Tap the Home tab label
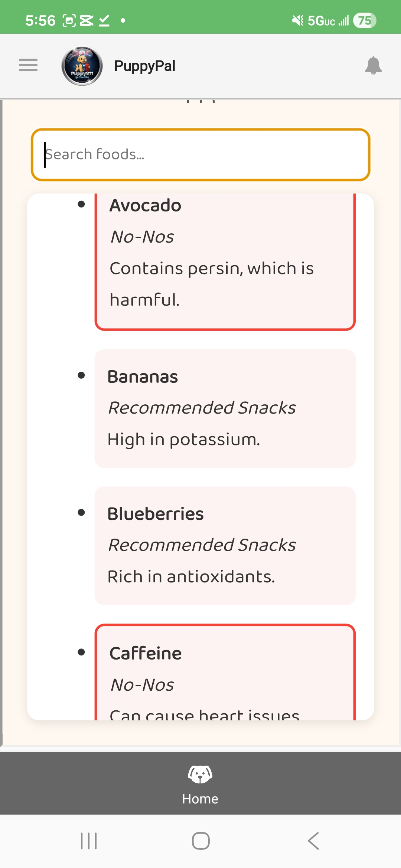Viewport: 401px width, 868px height. (x=200, y=799)
